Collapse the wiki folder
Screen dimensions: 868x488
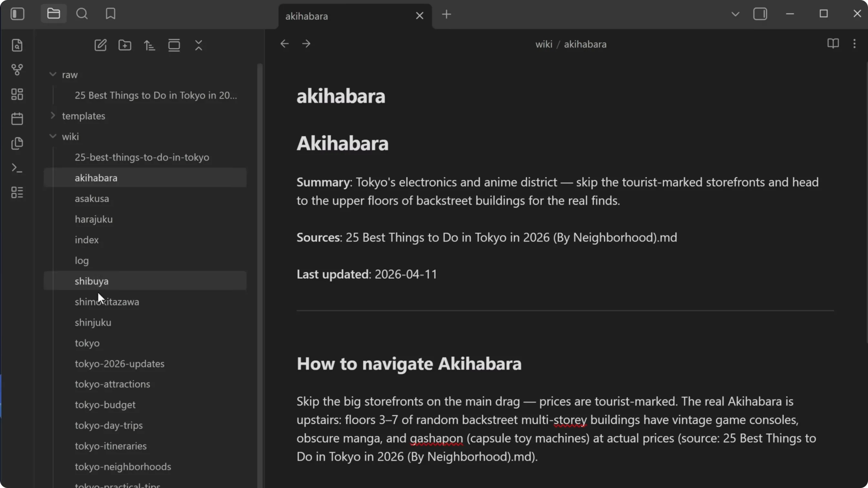point(53,136)
